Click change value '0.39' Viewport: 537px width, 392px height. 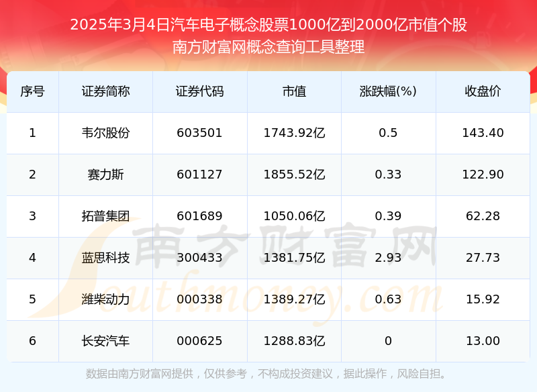(388, 216)
